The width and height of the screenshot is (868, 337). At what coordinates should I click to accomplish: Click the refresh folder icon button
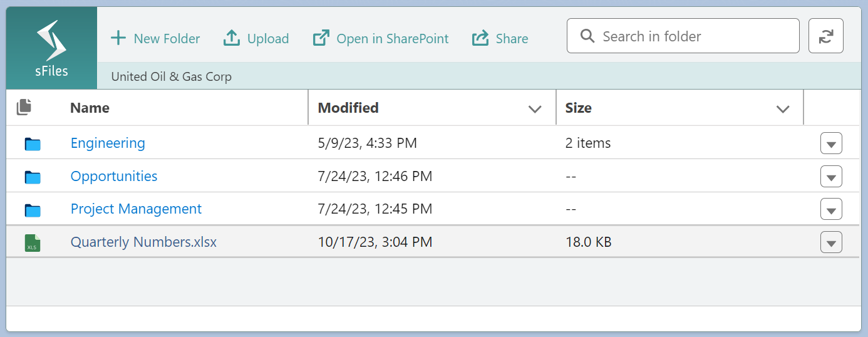[826, 36]
